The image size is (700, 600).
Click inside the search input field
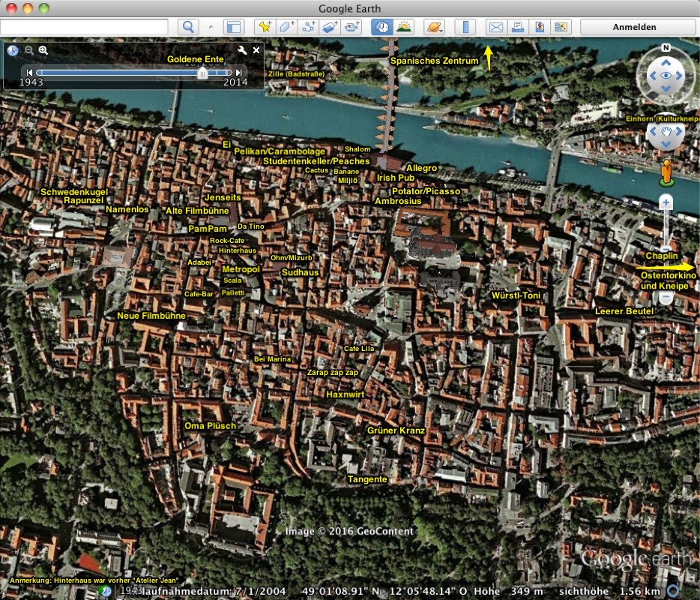84,27
